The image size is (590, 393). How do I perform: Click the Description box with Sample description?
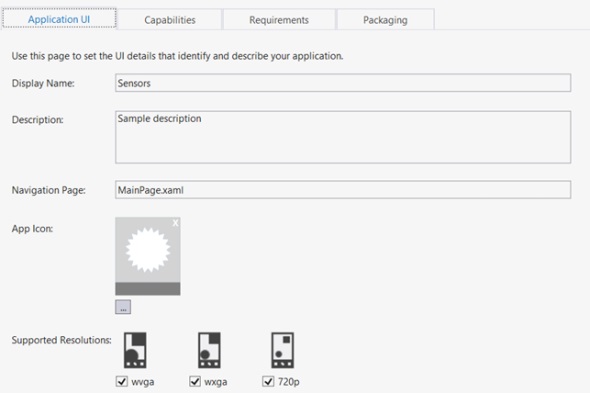[343, 137]
